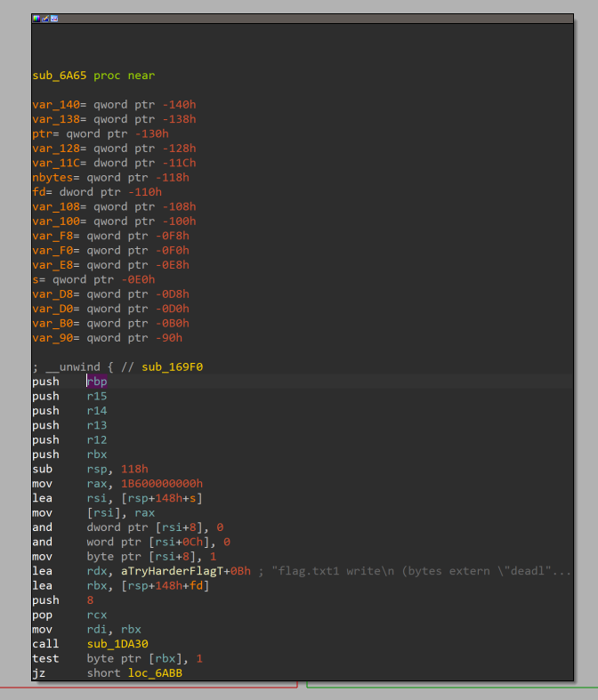
Task: Follow the sub_169F0 unwind reference
Action: [x=173, y=367]
